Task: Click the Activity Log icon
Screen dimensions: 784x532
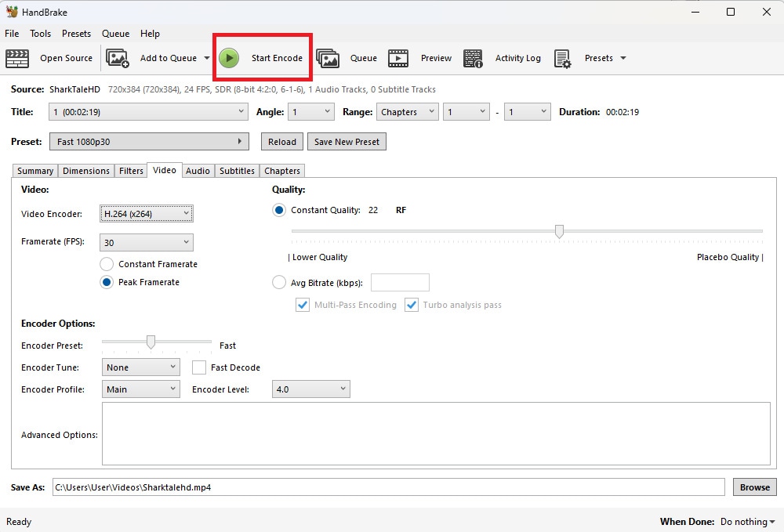Action: (473, 59)
